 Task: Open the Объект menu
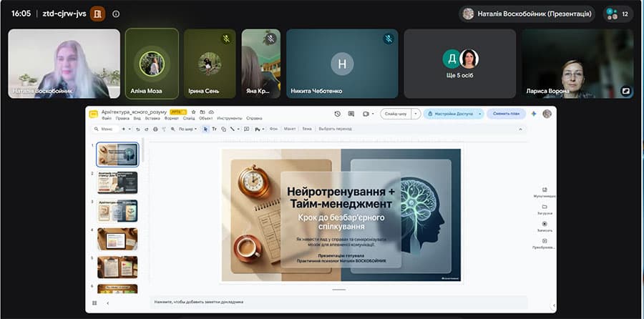[206, 118]
